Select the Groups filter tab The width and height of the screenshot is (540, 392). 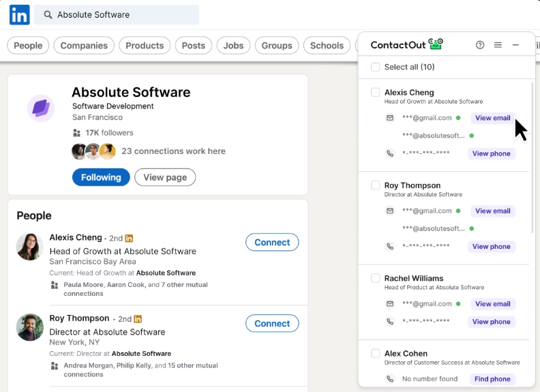[277, 46]
